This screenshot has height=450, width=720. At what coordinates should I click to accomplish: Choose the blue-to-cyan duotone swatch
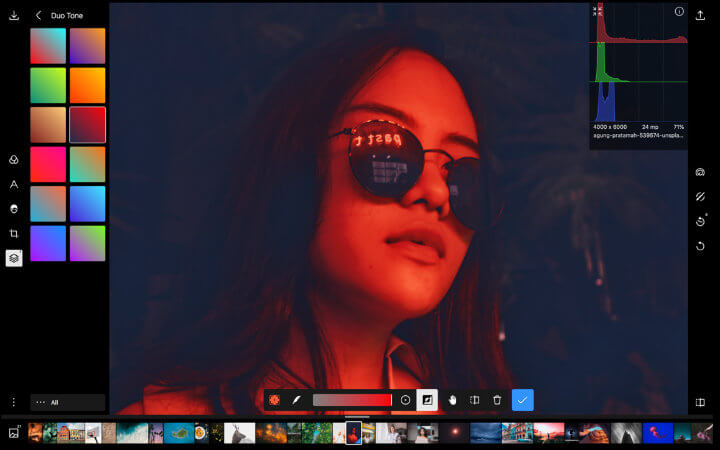click(88, 204)
